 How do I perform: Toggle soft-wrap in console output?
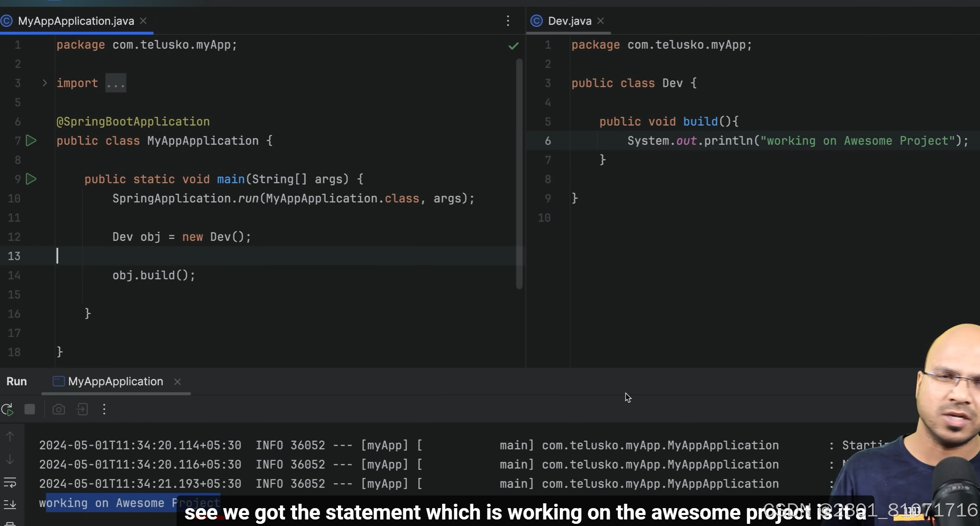pos(10,482)
